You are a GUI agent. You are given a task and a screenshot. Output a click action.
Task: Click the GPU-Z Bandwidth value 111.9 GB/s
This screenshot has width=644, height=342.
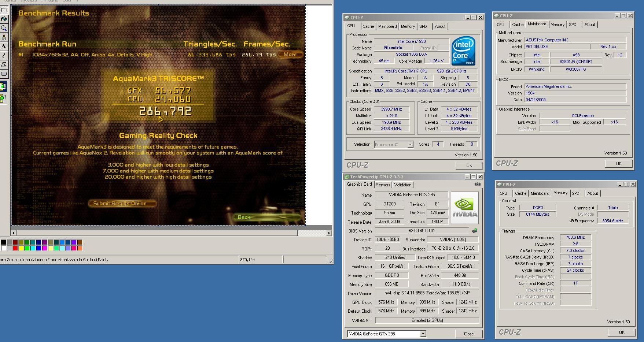(x=460, y=284)
